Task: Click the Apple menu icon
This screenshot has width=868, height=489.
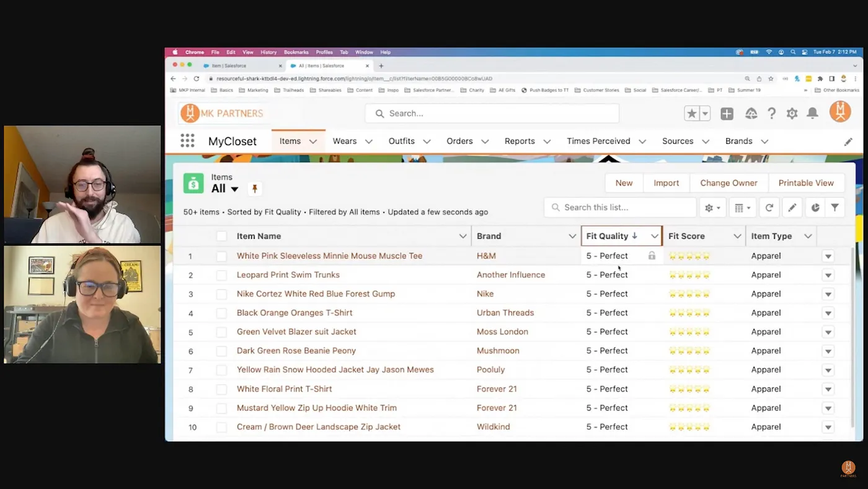Action: pos(175,52)
